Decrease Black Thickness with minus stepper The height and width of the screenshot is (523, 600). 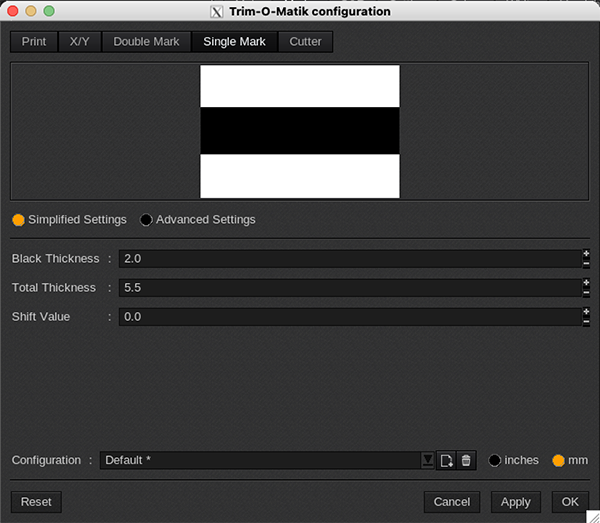586,264
